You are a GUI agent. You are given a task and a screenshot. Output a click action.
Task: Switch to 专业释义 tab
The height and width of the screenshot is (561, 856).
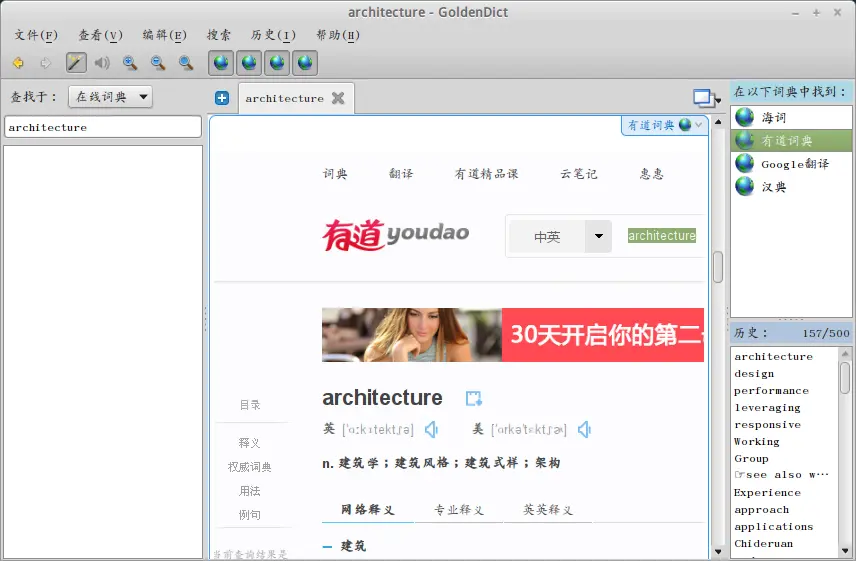click(x=459, y=510)
